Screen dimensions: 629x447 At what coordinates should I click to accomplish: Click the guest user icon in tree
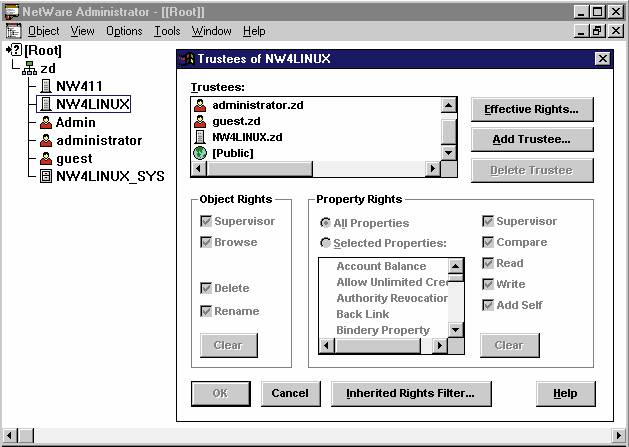[46, 158]
